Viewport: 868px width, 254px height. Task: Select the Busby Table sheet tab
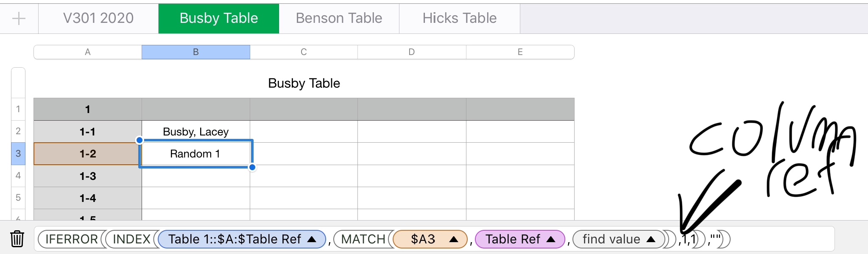[218, 18]
